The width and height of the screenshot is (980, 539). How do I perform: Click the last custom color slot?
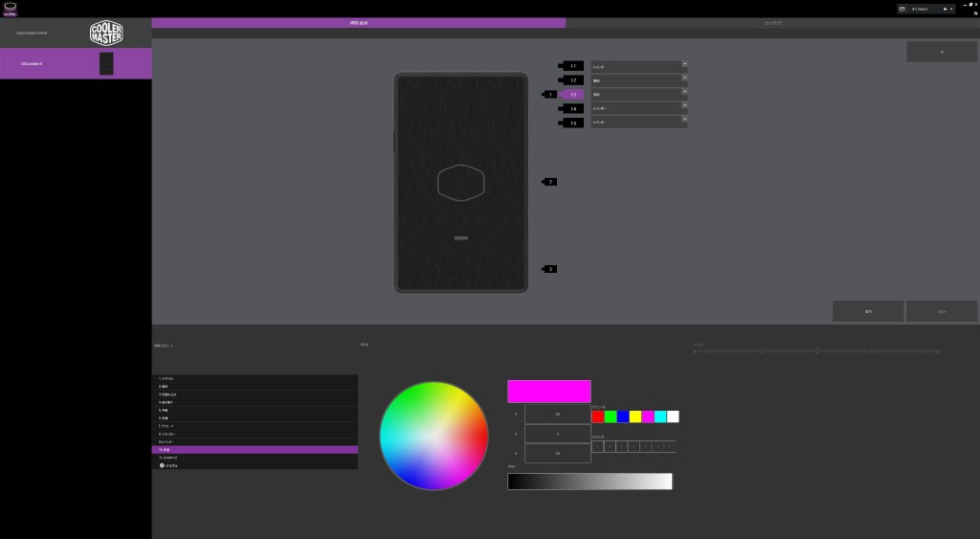click(x=670, y=446)
